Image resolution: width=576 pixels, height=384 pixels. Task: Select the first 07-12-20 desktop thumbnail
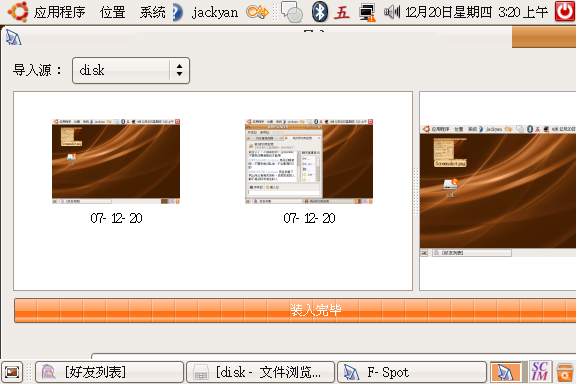(x=116, y=161)
